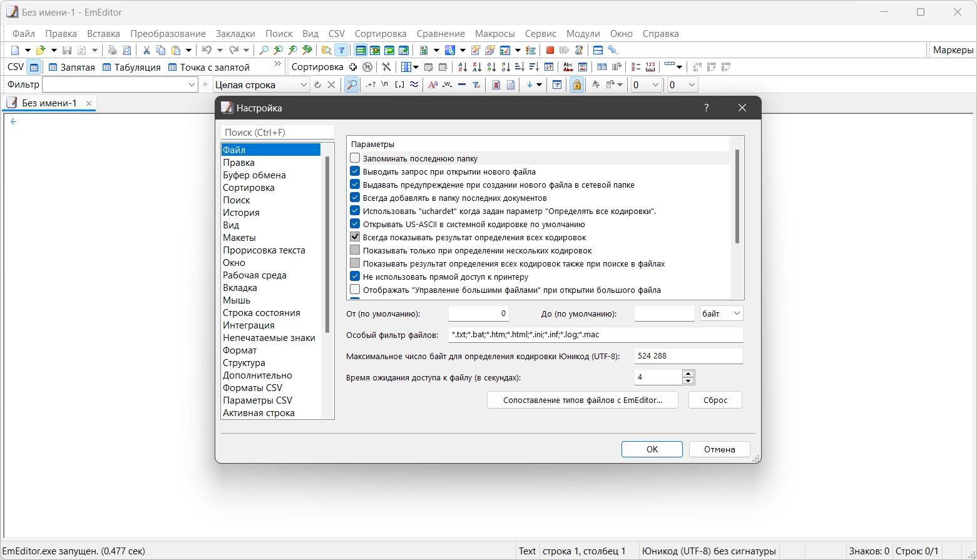Click the Cut scissors icon
This screenshot has width=977, height=560.
146,50
